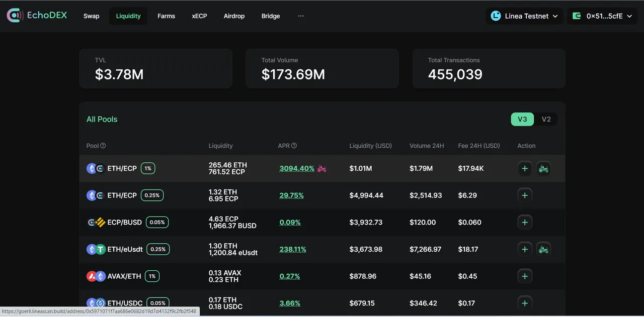Open the xECP page
The image size is (644, 317).
pyautogui.click(x=199, y=16)
